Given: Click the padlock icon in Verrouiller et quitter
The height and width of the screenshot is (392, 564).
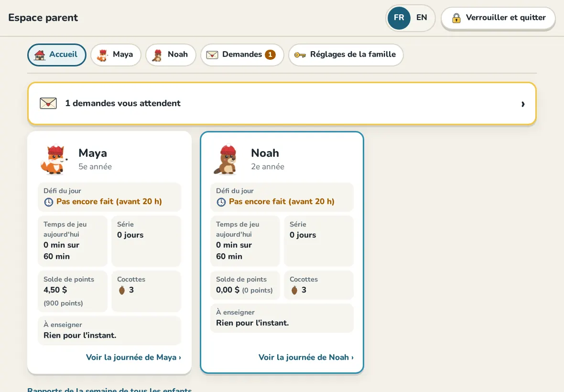Looking at the screenshot, I should [456, 18].
